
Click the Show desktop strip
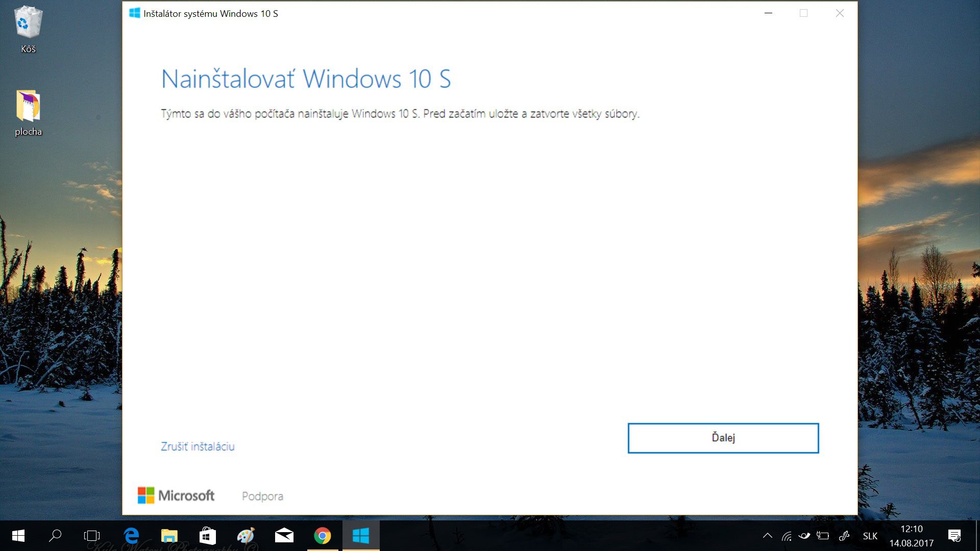pos(977,536)
